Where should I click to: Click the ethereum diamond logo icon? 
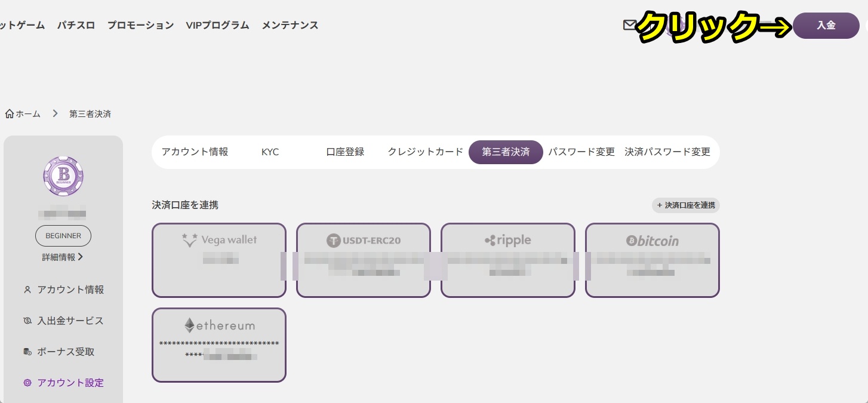pos(189,325)
